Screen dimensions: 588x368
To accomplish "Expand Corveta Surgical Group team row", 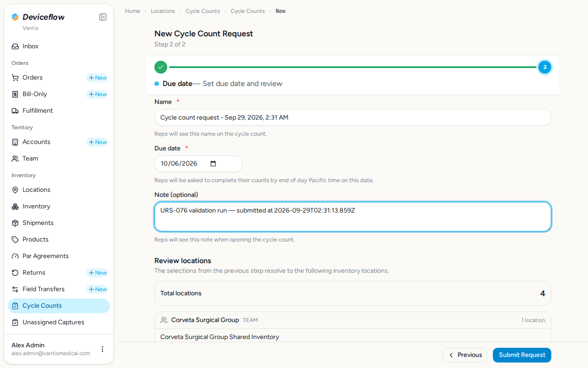I will tap(353, 320).
